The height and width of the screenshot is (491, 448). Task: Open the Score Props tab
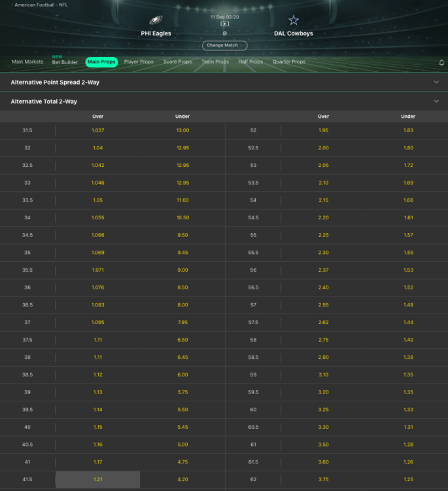(x=177, y=62)
